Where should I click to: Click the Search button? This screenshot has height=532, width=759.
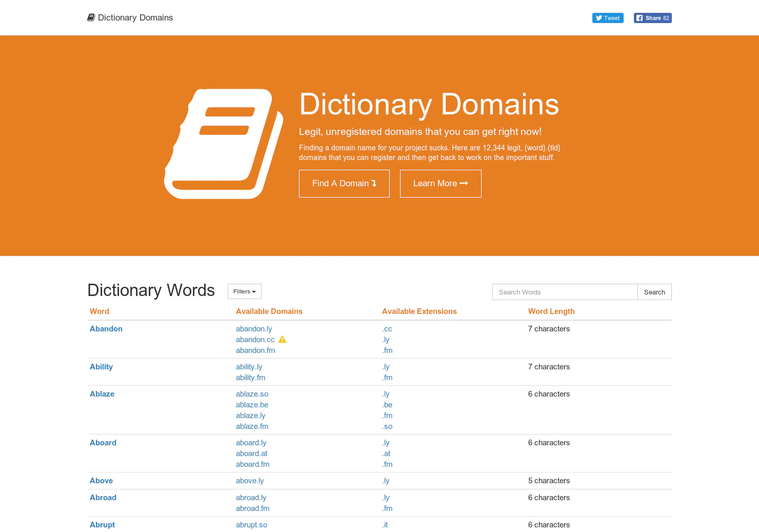654,292
